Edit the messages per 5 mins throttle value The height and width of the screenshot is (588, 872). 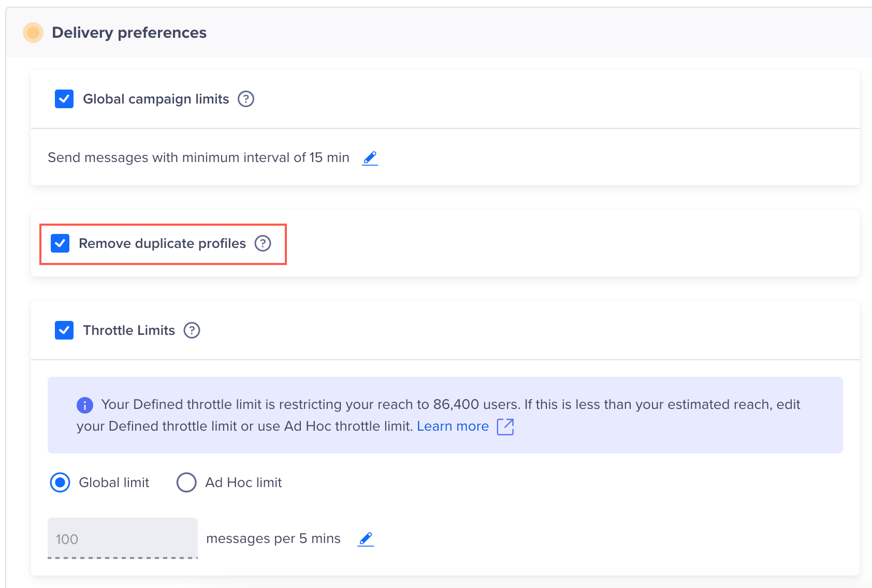(366, 539)
